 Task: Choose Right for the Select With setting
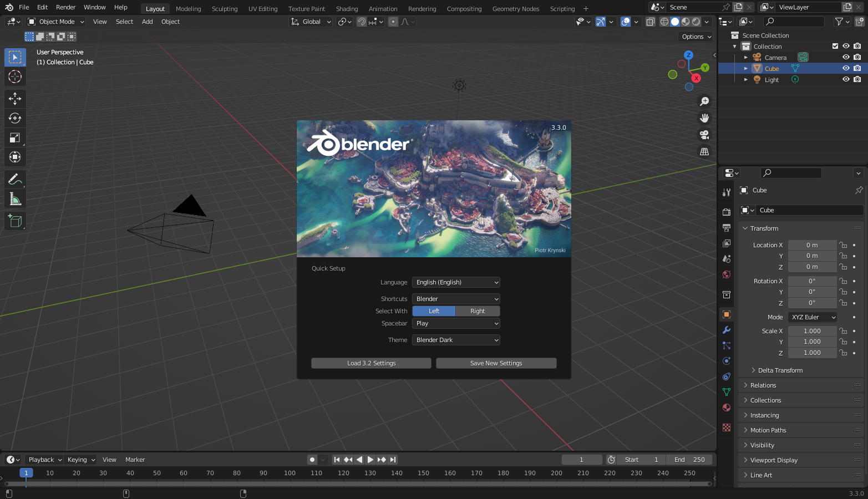click(478, 311)
